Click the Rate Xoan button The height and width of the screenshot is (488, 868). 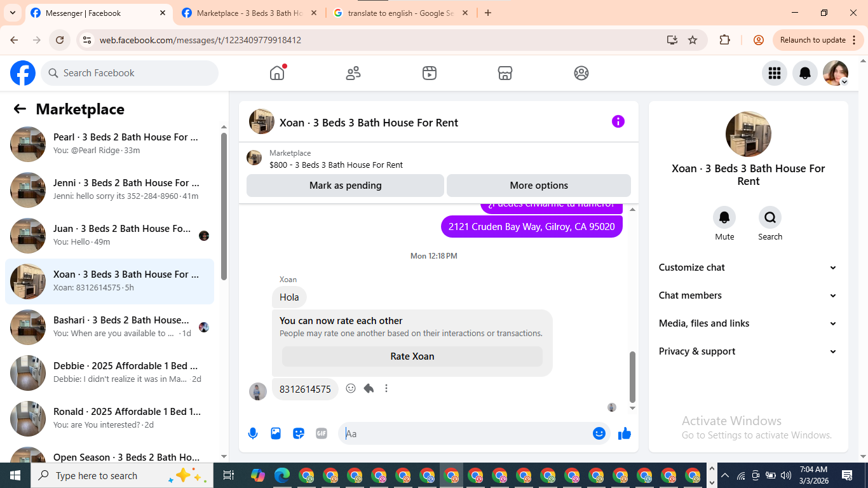click(x=412, y=356)
